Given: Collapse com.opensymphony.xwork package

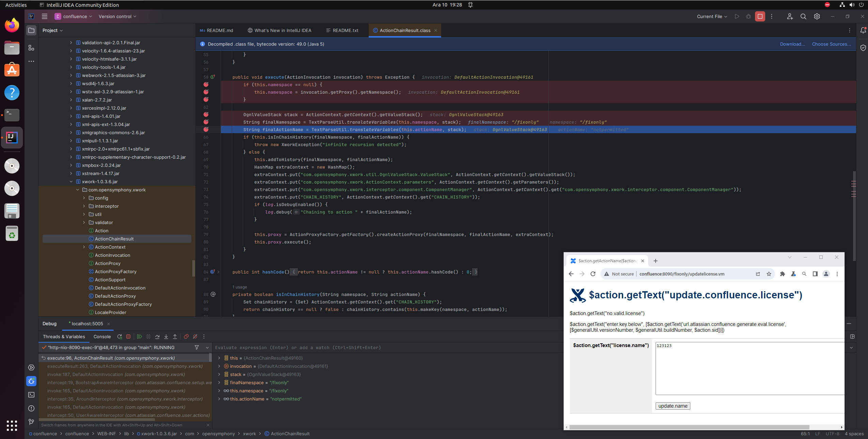Looking at the screenshot, I should [x=78, y=190].
